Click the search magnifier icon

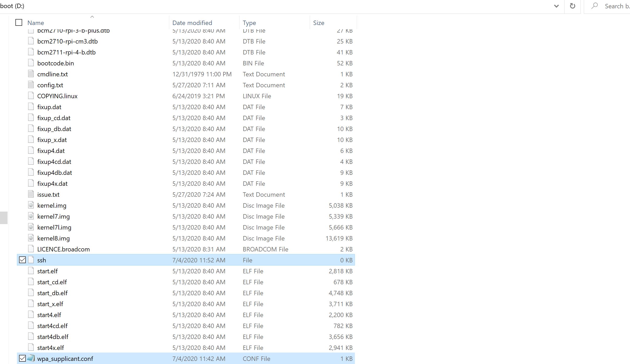[594, 6]
